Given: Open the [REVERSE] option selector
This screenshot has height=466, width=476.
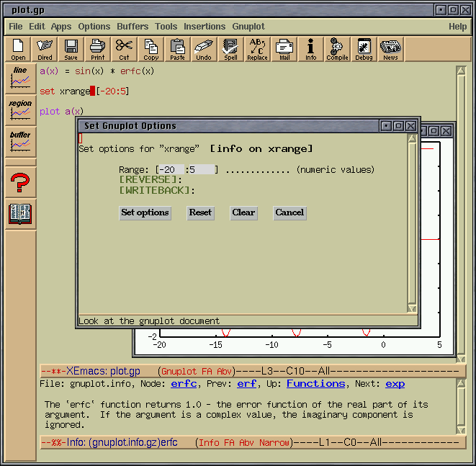Looking at the screenshot, I should coord(148,180).
